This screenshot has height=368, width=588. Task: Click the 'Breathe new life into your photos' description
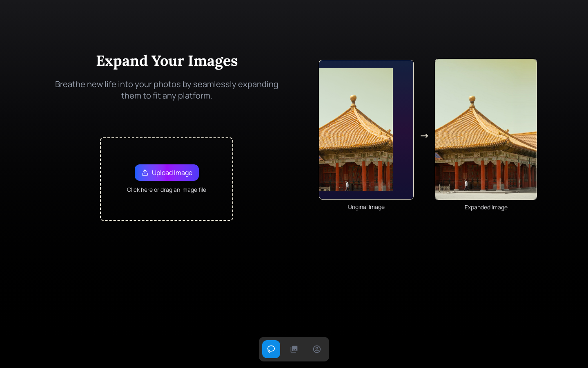(x=167, y=90)
